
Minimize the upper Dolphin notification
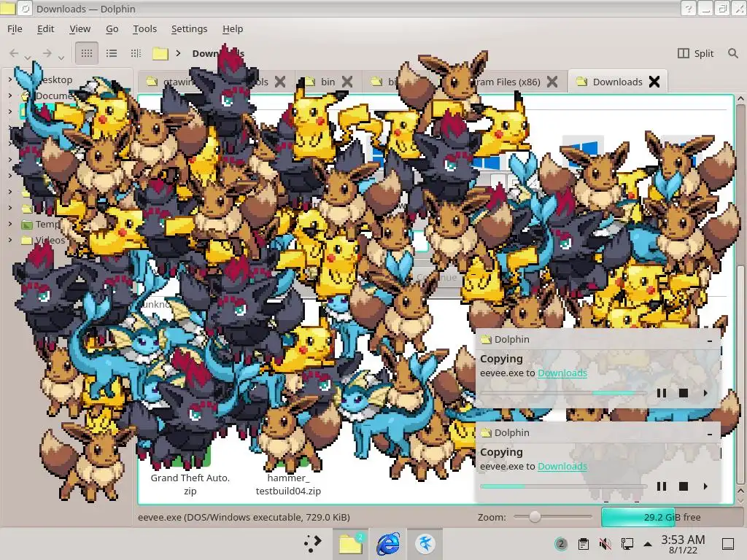pos(710,341)
